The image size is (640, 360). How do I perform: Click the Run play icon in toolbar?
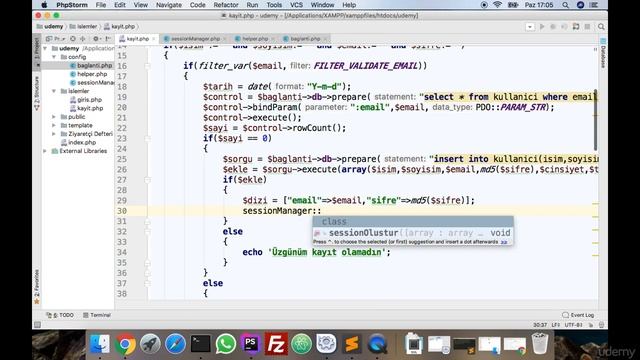pyautogui.click(x=542, y=27)
